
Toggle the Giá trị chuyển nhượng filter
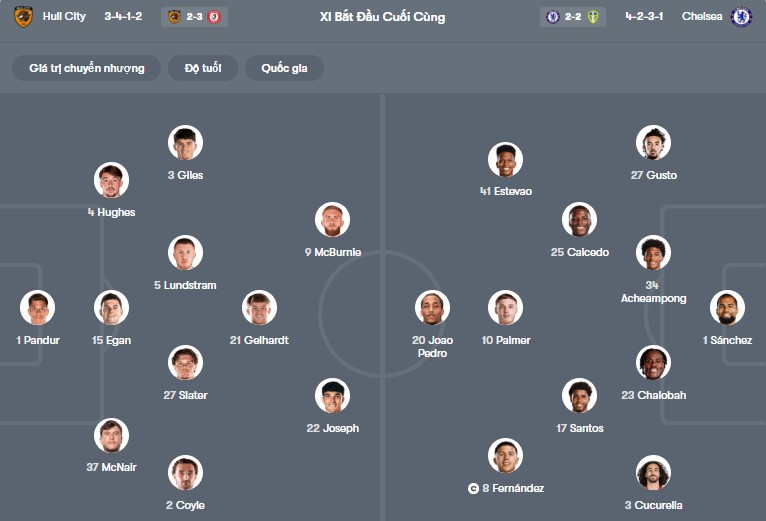coord(87,68)
